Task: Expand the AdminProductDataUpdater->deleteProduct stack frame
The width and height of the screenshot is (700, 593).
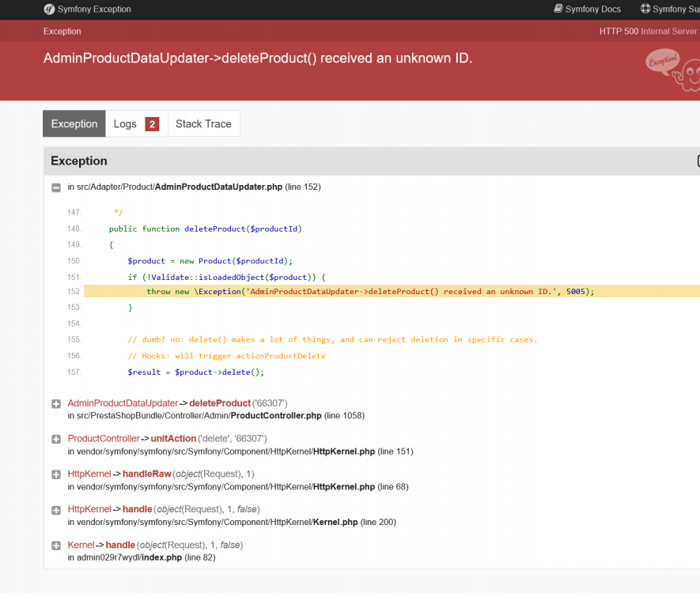Action: (x=55, y=403)
